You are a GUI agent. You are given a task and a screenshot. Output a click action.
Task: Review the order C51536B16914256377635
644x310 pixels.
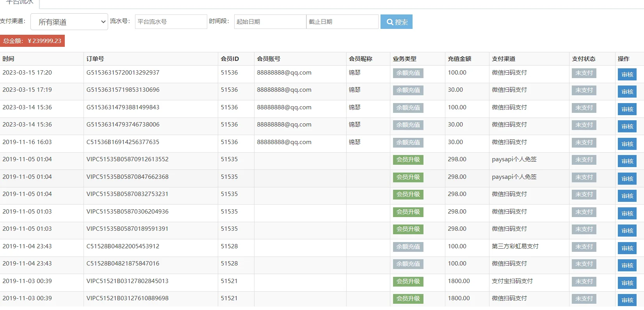[627, 144]
